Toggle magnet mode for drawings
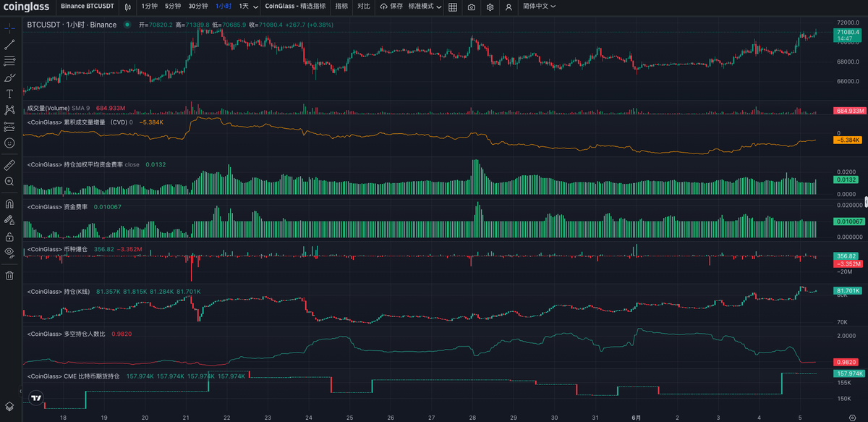Screen dimensions: 868x422 click(x=9, y=203)
